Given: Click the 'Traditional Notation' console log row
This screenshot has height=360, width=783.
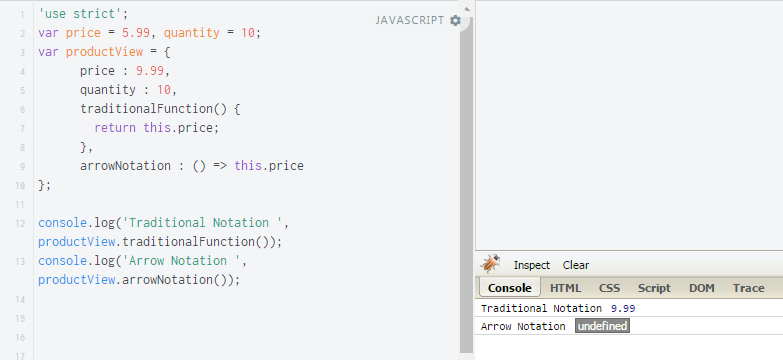Looking at the screenshot, I should coord(629,308).
